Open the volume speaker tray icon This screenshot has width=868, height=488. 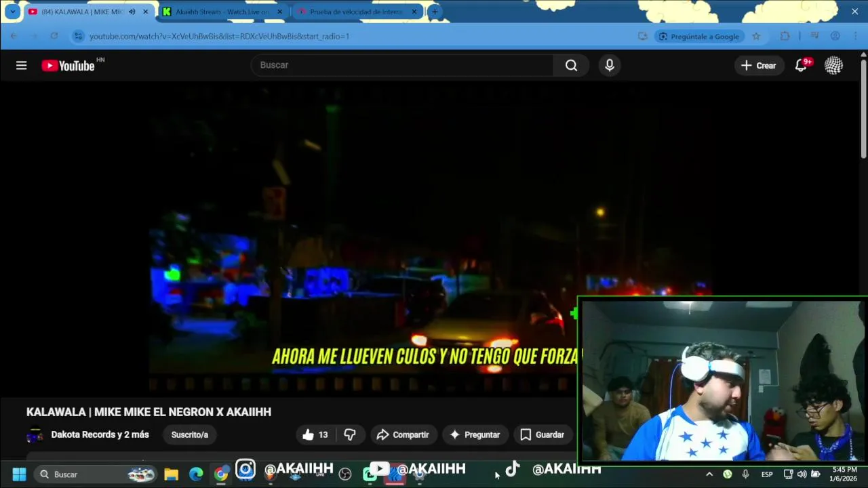[x=802, y=474]
